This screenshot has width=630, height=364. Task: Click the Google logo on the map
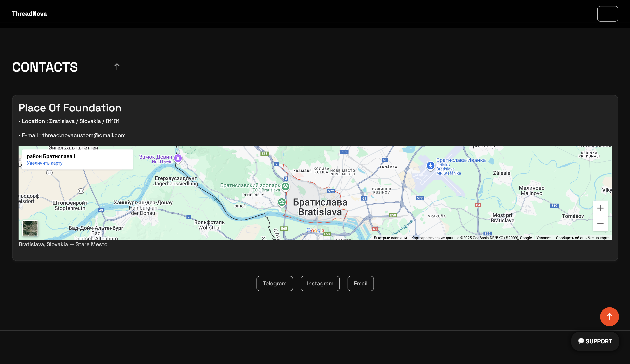click(x=315, y=230)
